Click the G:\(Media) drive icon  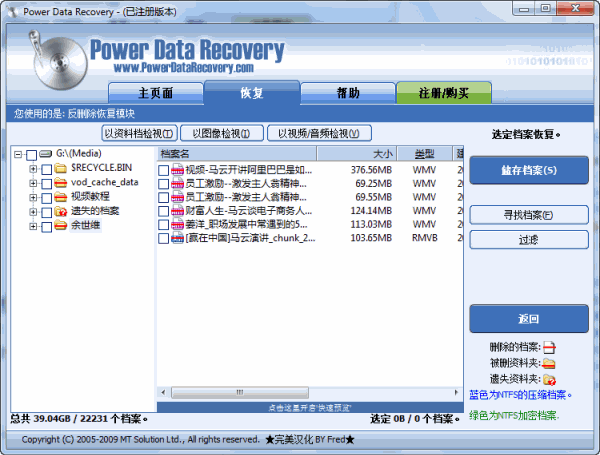[47, 155]
